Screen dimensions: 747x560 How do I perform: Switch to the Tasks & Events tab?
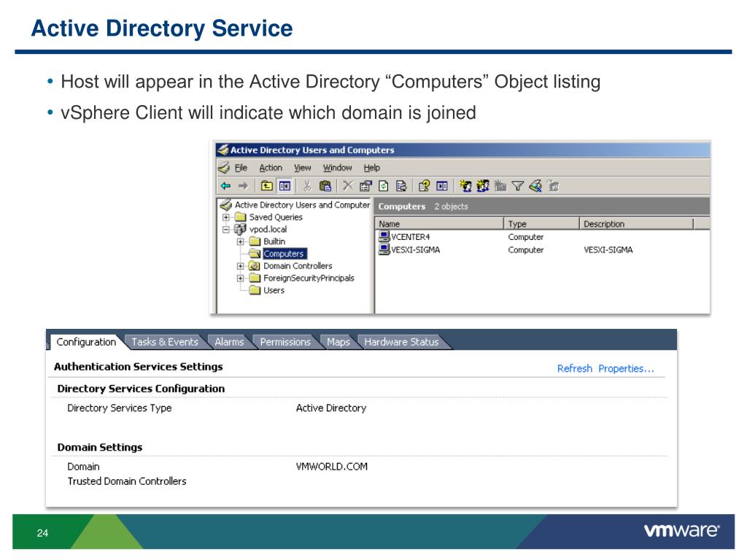[164, 342]
